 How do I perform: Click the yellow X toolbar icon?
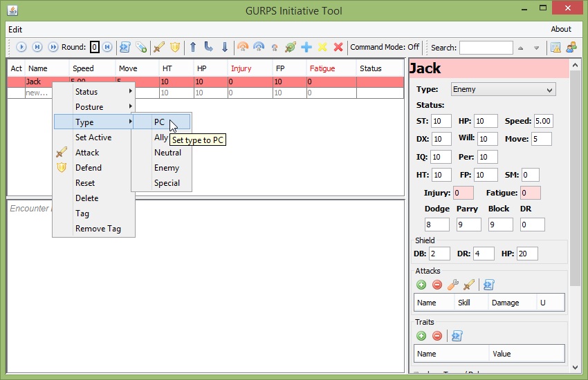point(322,47)
